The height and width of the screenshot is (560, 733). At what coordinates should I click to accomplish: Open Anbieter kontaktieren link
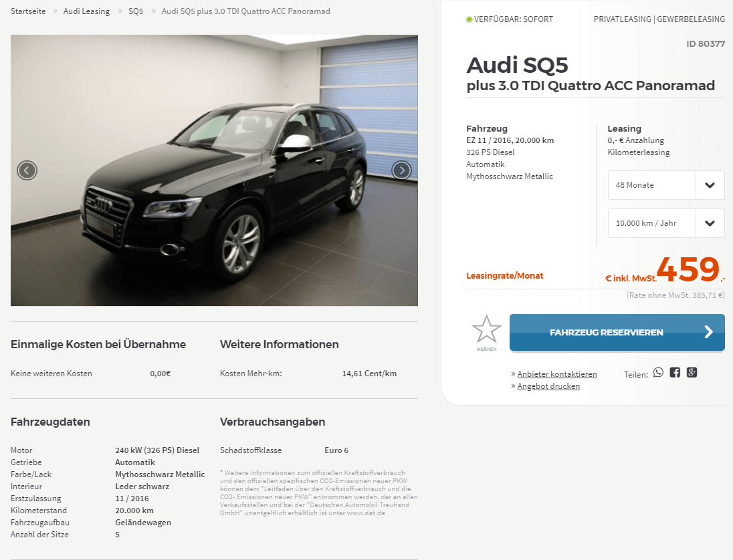[x=556, y=374]
